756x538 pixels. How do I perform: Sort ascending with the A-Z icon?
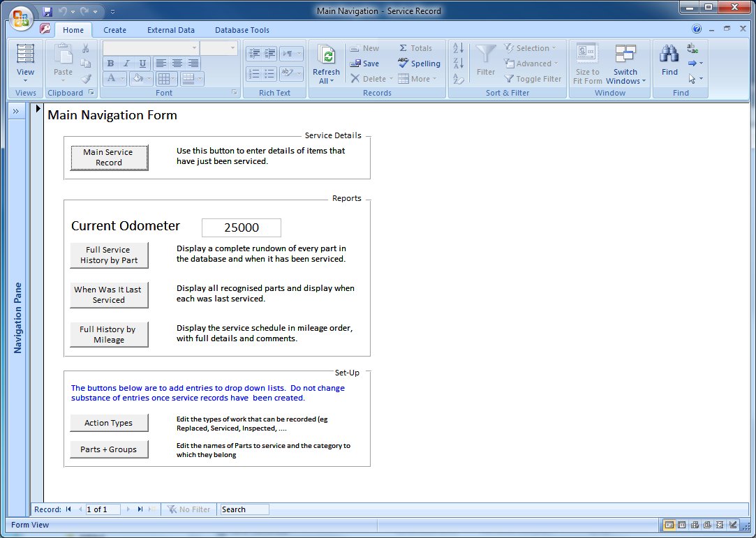pos(459,48)
